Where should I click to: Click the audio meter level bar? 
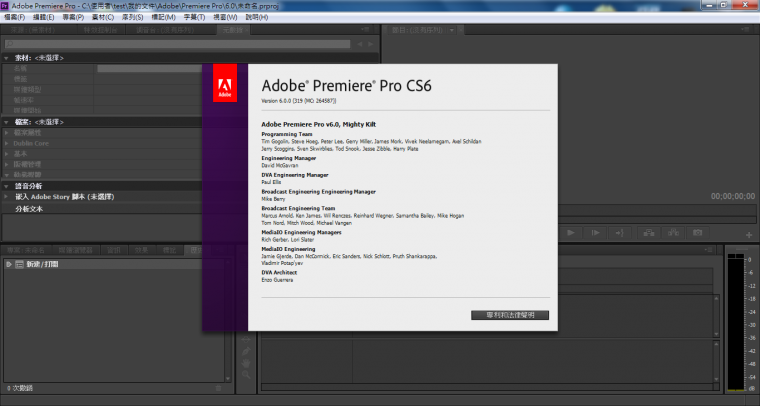click(736, 323)
